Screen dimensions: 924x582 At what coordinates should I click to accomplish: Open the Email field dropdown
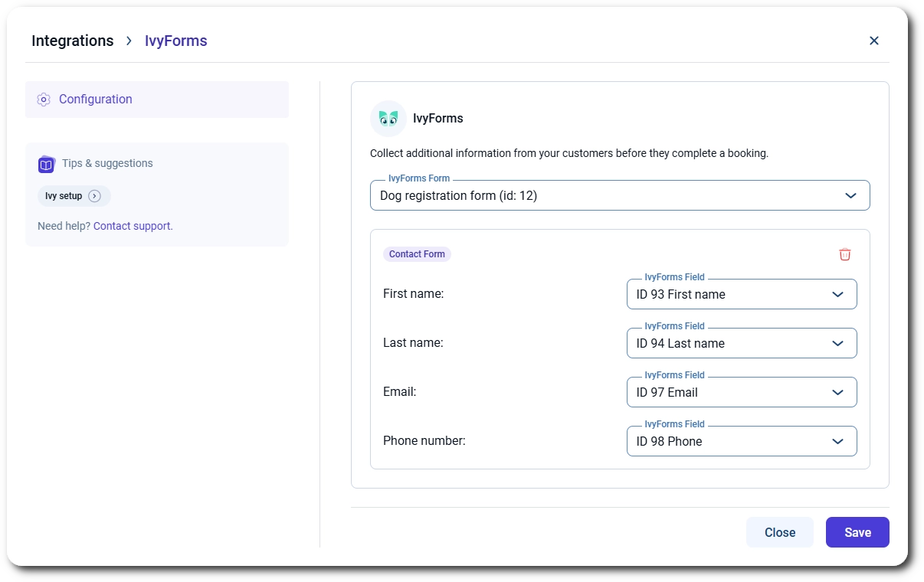point(742,392)
